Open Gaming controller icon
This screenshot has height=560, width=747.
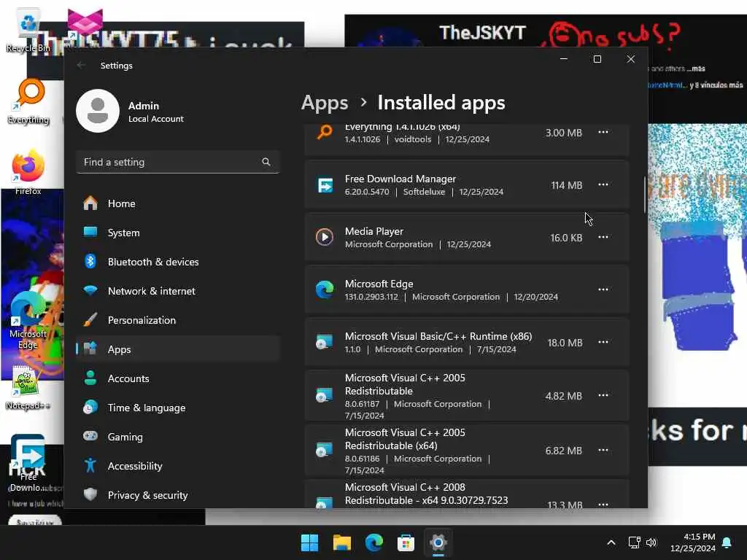click(90, 436)
